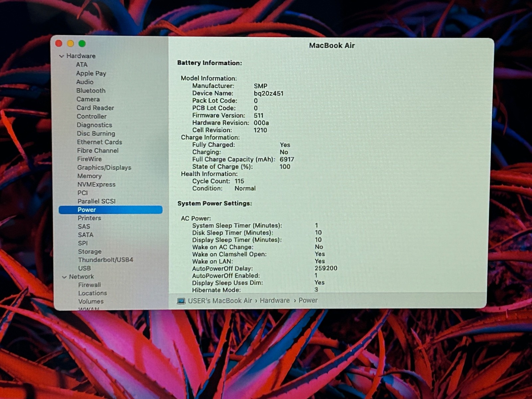Click the MacBook Air window title
This screenshot has width=532, height=399.
pos(332,46)
